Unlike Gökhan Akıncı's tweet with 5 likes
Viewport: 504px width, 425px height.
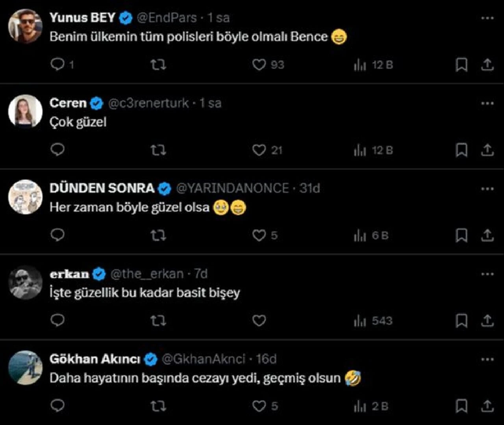click(x=259, y=406)
